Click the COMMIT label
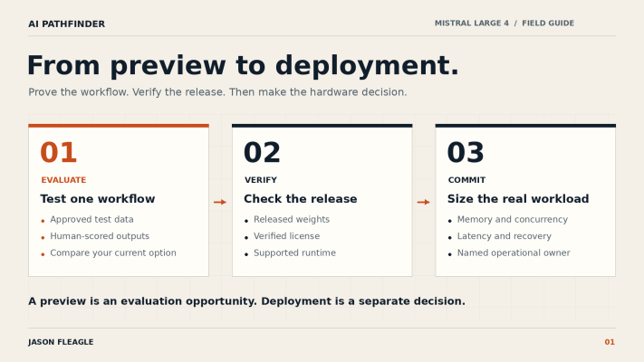The image size is (644, 362). pos(467,180)
